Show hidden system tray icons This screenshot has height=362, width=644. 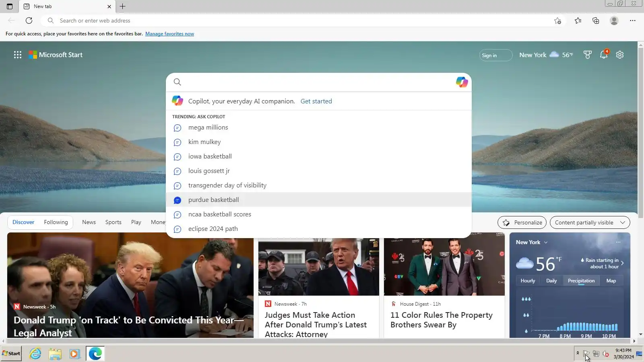click(x=578, y=353)
